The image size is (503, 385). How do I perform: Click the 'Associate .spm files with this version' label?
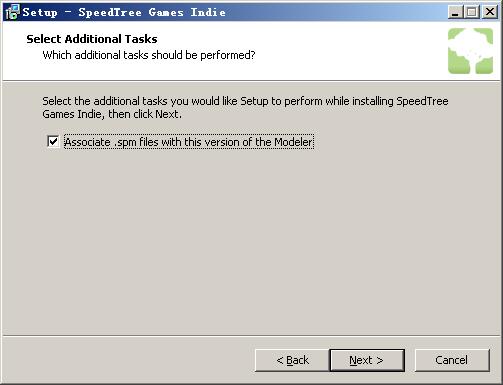point(189,142)
